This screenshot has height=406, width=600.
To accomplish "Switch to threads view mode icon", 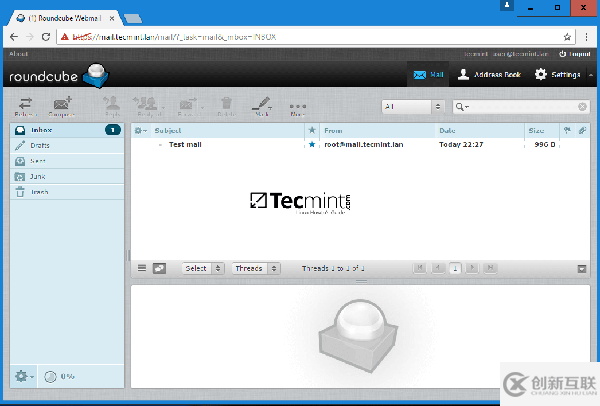I will [159, 268].
